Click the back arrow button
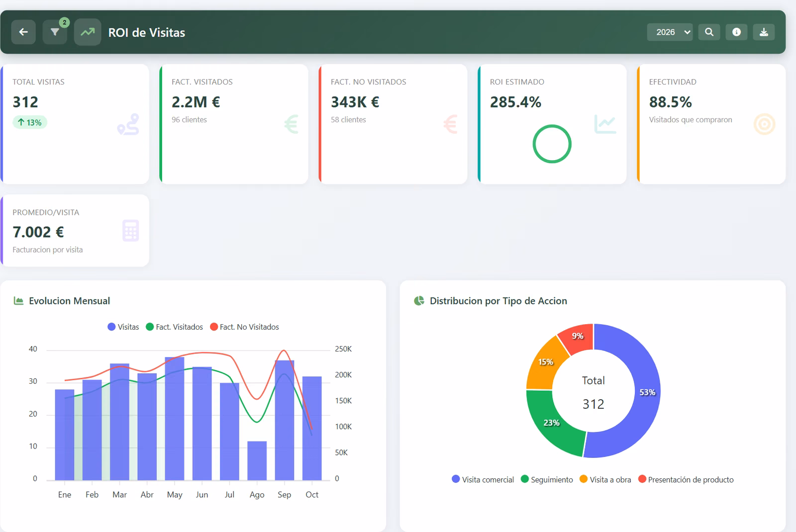796x532 pixels. [x=23, y=32]
